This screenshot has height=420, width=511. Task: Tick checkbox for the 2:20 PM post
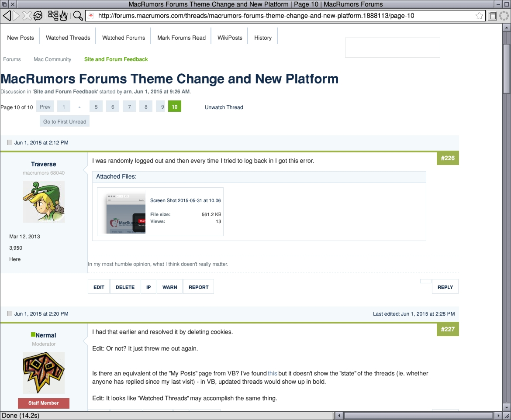[10, 313]
